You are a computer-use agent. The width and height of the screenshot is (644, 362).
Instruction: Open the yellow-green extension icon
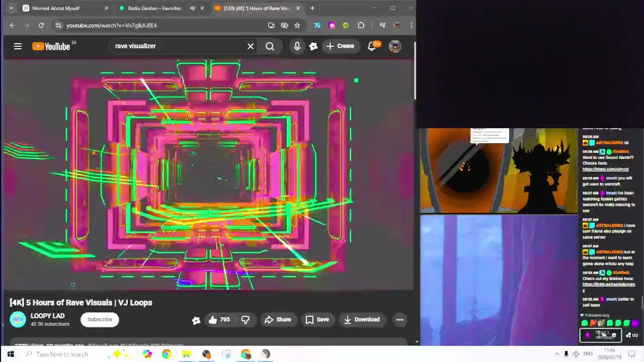point(346,25)
